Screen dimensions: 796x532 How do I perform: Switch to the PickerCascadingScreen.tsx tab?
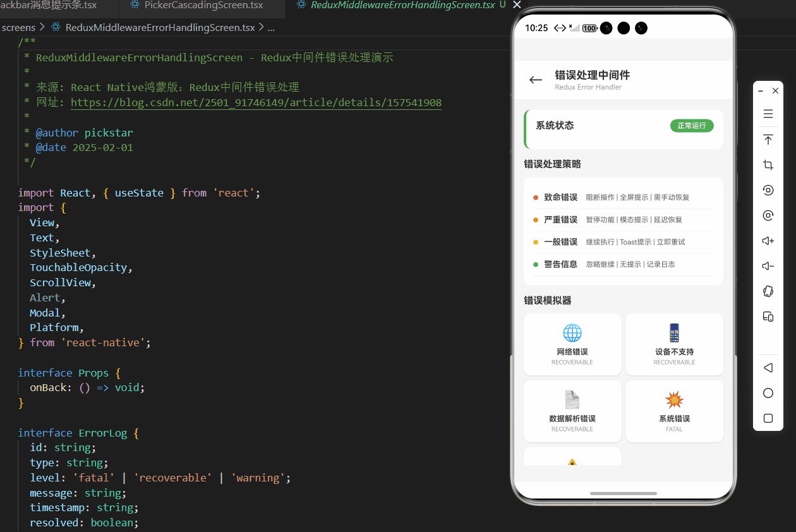point(203,5)
